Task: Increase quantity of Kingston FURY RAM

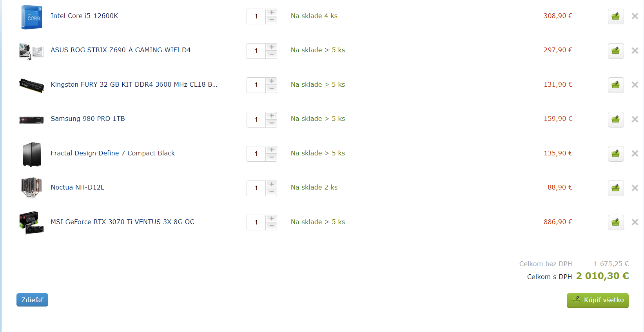Action: tap(272, 81)
